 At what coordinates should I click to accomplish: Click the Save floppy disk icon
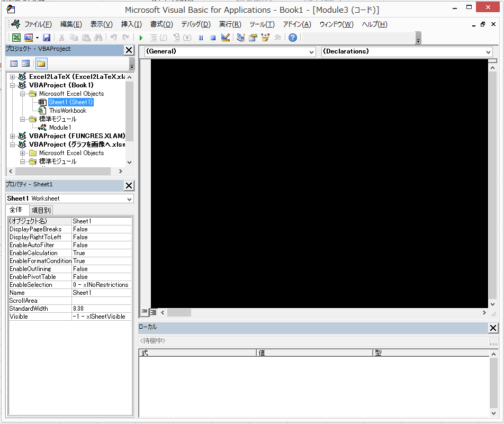point(47,38)
